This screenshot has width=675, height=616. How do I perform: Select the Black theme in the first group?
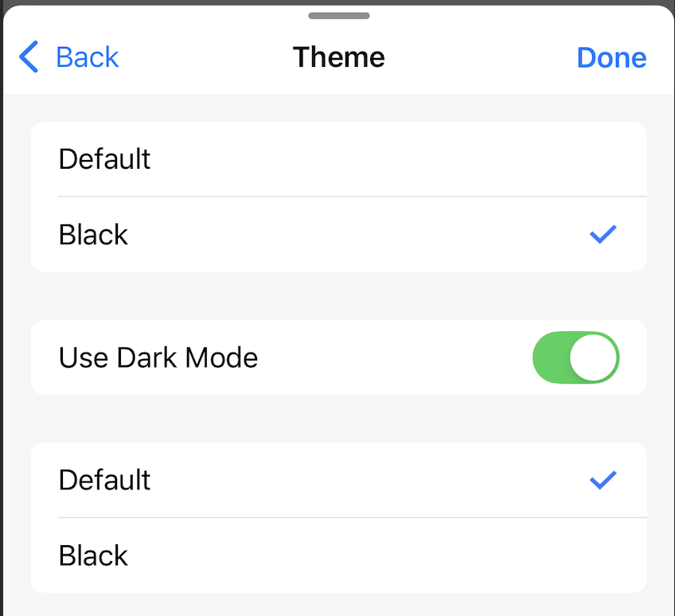[94, 235]
